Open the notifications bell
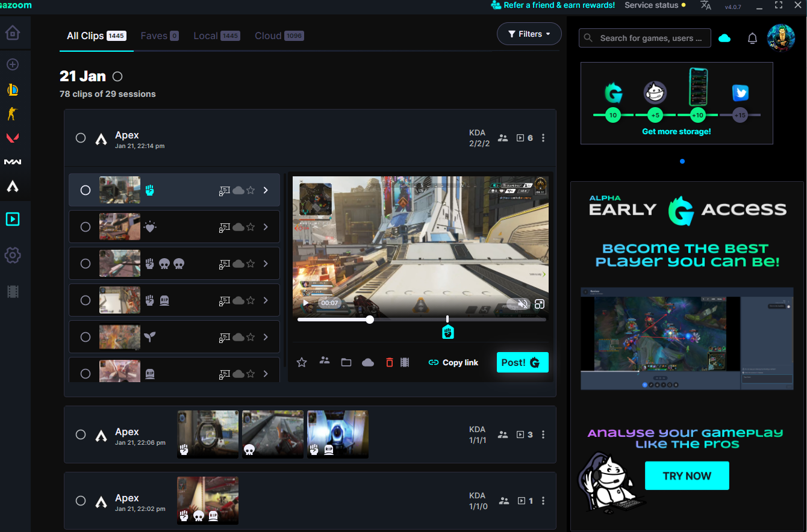The image size is (807, 532). pyautogui.click(x=752, y=39)
